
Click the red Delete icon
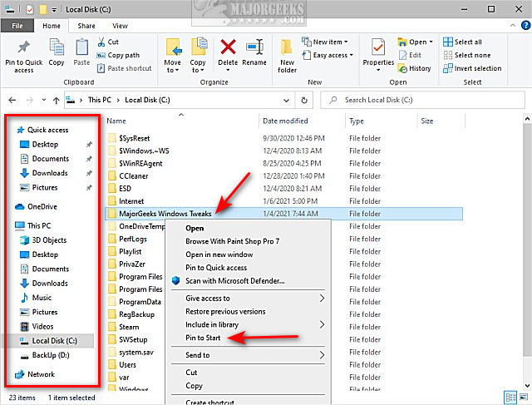pyautogui.click(x=228, y=47)
